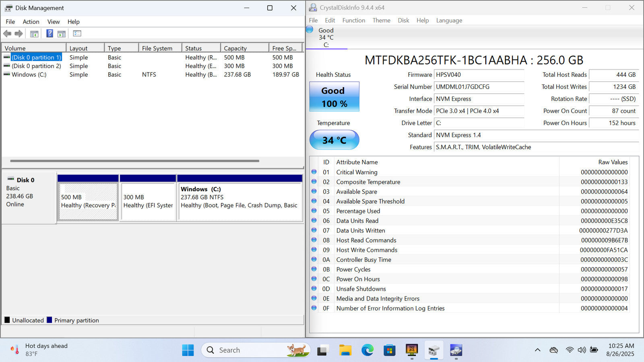644x362 pixels.
Task: Click the battery icon in system tray
Action: click(x=594, y=350)
